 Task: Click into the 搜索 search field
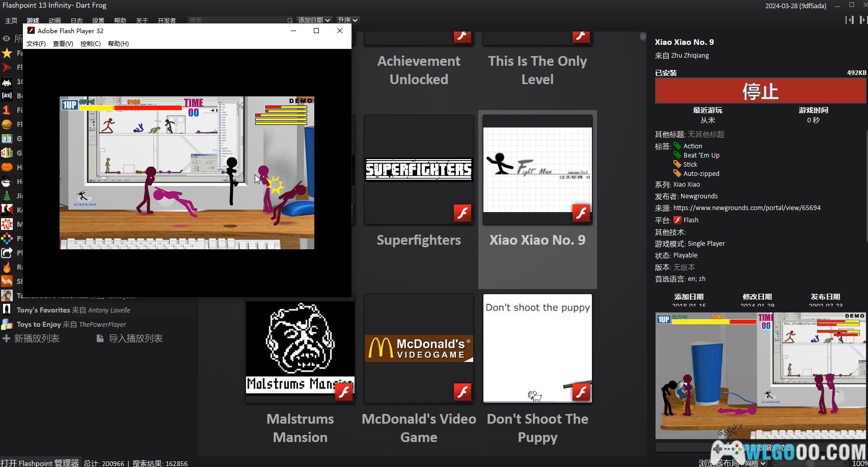pos(236,20)
